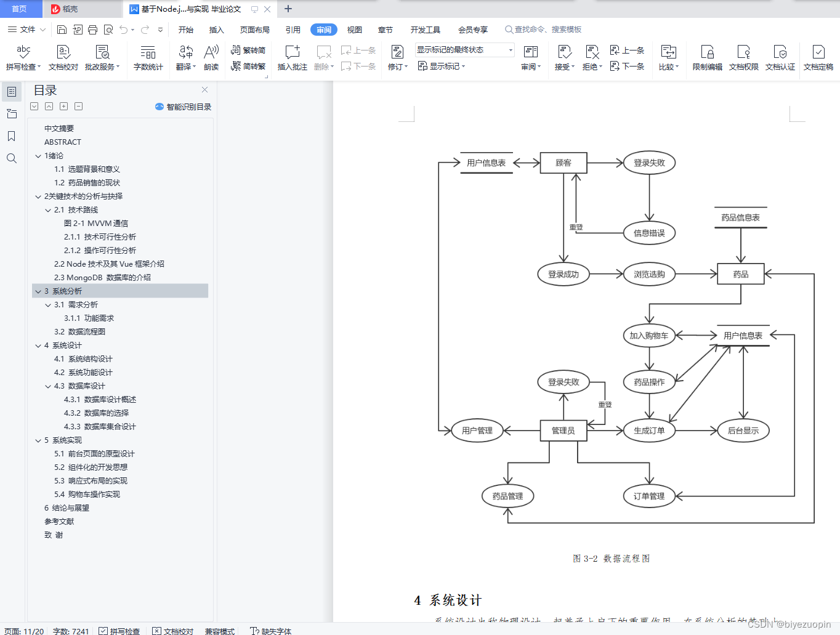Toggle 文档校对 in the status bar

tap(173, 631)
